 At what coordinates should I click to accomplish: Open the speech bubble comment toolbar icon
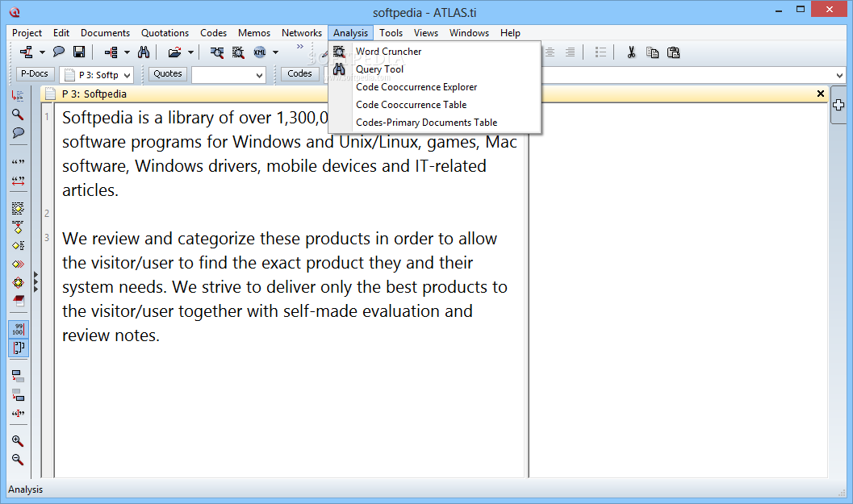pos(59,52)
